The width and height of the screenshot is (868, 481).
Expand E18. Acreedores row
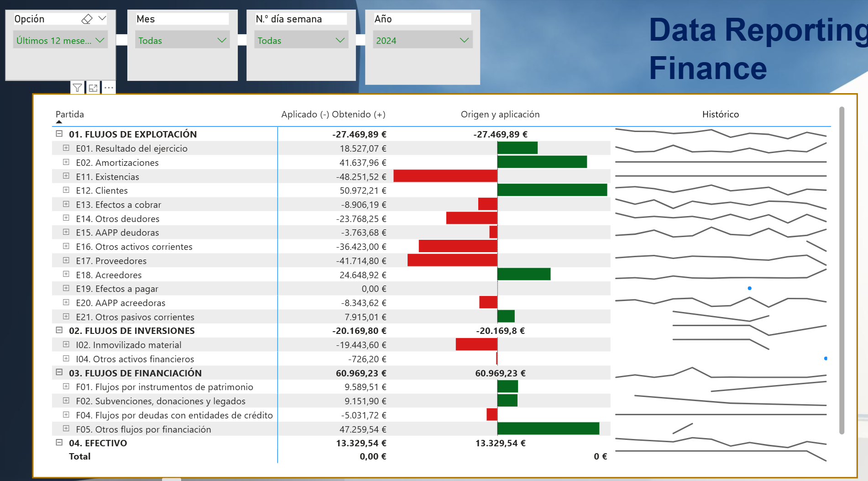pyautogui.click(x=66, y=275)
